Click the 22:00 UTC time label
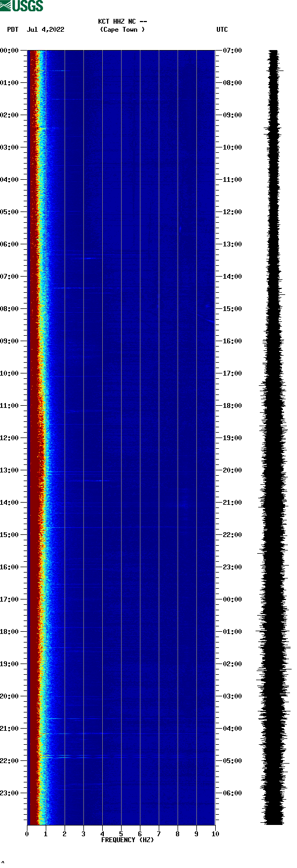This screenshot has height=868, width=297. tap(232, 535)
